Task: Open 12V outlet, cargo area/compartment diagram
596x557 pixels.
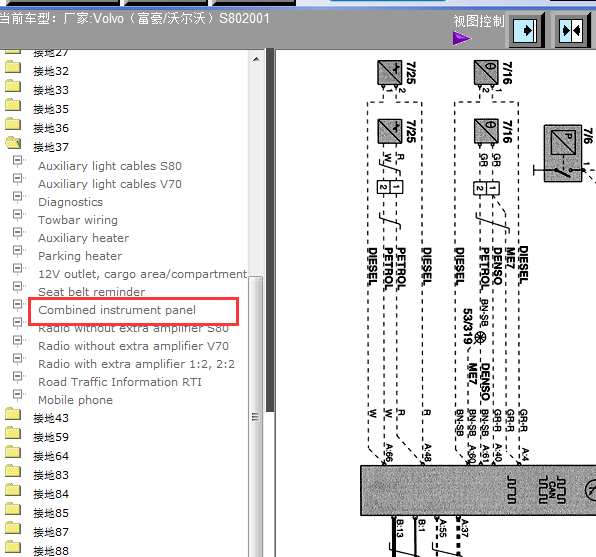Action: tap(143, 274)
